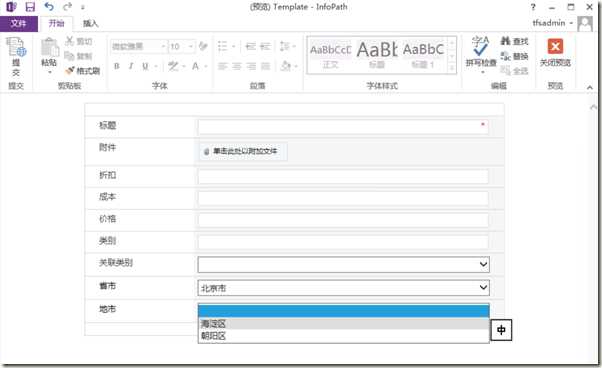Toggle Italic formatting
The width and height of the screenshot is (602, 368).
pyautogui.click(x=131, y=66)
